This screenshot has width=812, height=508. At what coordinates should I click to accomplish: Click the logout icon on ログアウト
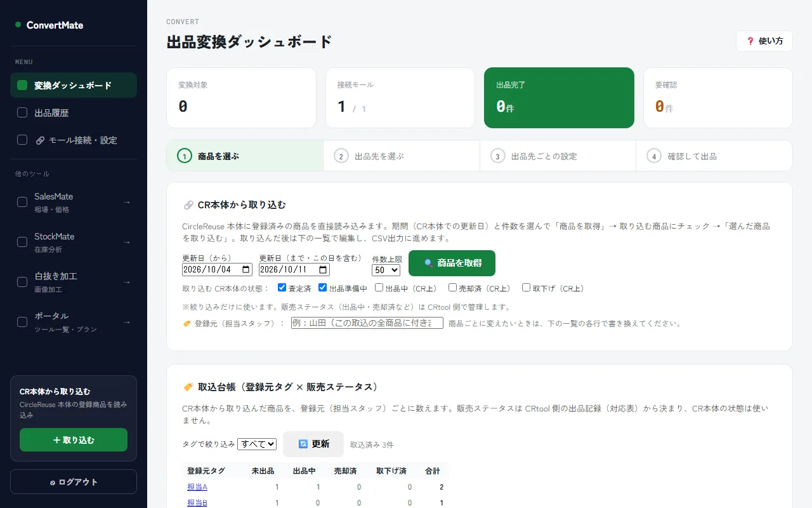pyautogui.click(x=53, y=482)
